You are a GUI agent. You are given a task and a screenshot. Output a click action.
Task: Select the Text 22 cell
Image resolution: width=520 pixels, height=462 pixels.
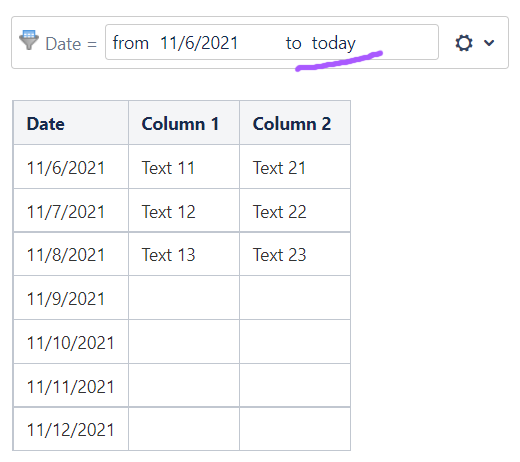pos(295,210)
